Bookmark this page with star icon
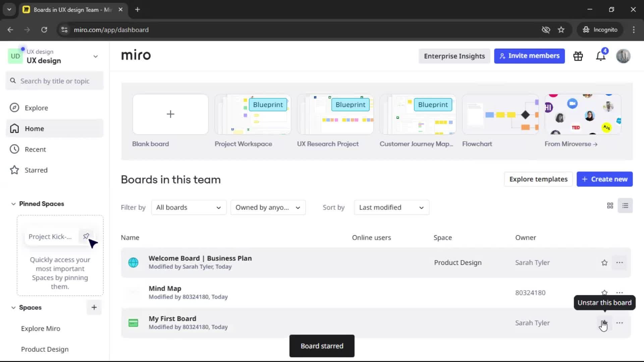 coord(561,30)
